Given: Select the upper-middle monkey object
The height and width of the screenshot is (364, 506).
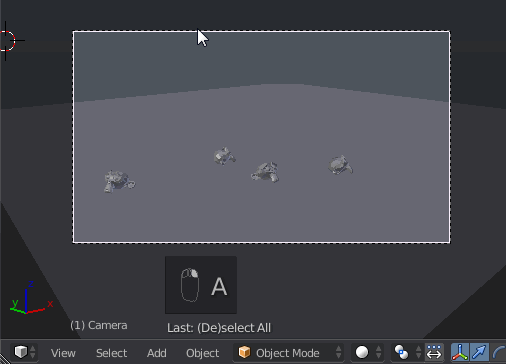Looking at the screenshot, I should pos(224,156).
